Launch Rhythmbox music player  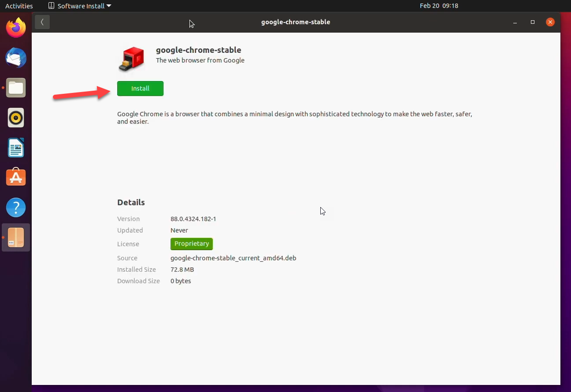coord(16,118)
